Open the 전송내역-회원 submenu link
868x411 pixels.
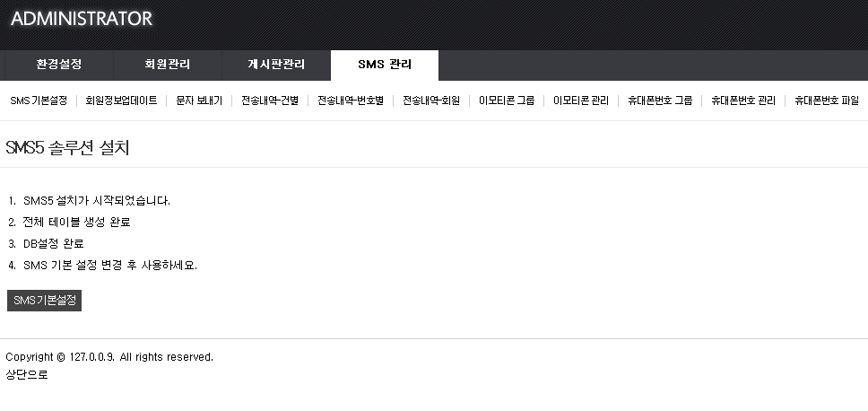tap(431, 101)
